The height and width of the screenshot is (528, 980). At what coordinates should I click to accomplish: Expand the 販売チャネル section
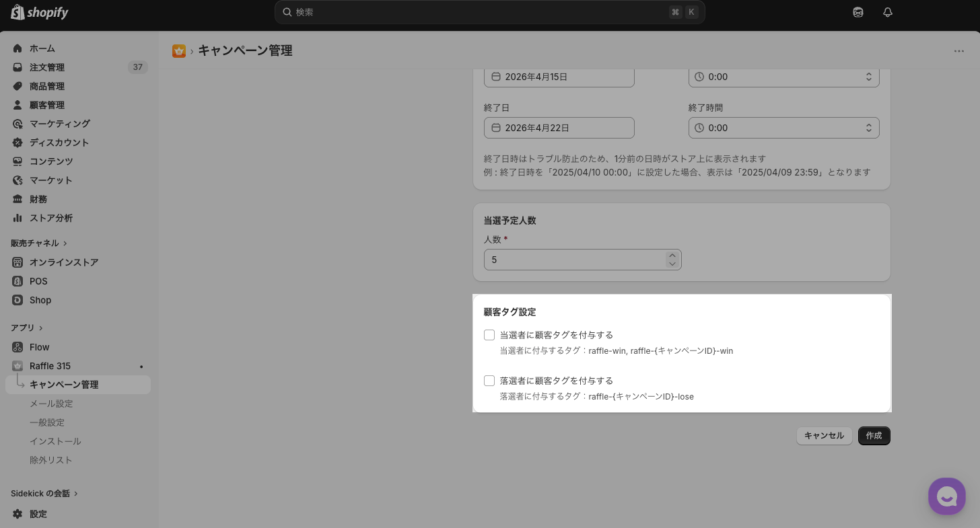[39, 243]
